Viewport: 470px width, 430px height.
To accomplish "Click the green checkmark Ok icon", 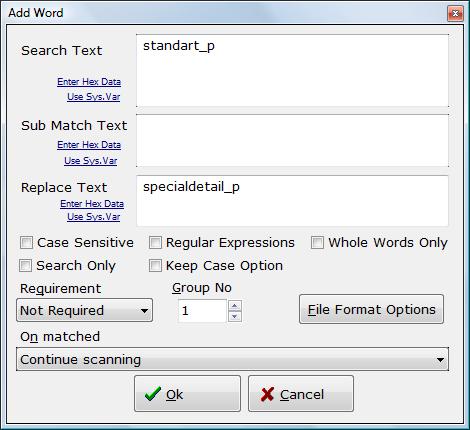I will pos(153,394).
